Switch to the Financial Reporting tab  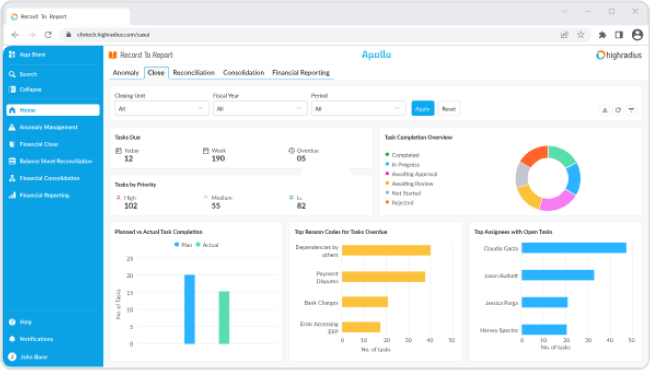[301, 73]
